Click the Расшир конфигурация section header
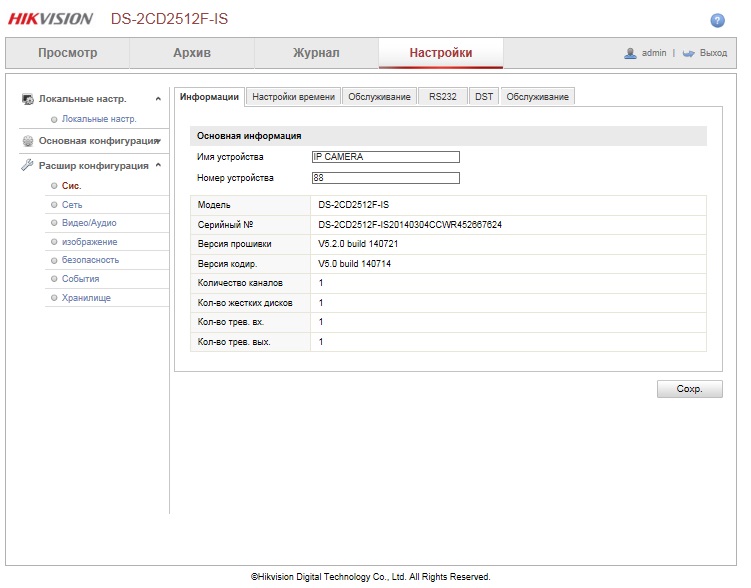Image resolution: width=751 pixels, height=588 pixels. pos(93,166)
